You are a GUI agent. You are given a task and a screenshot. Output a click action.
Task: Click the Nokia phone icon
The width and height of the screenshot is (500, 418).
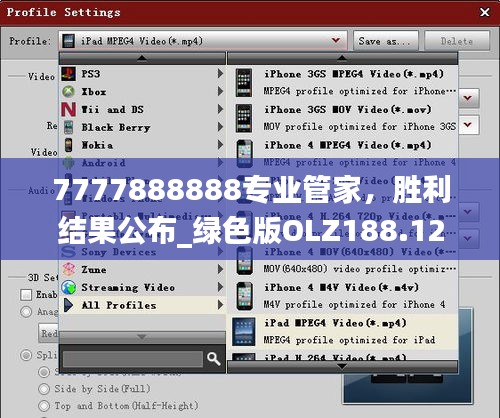(x=68, y=145)
